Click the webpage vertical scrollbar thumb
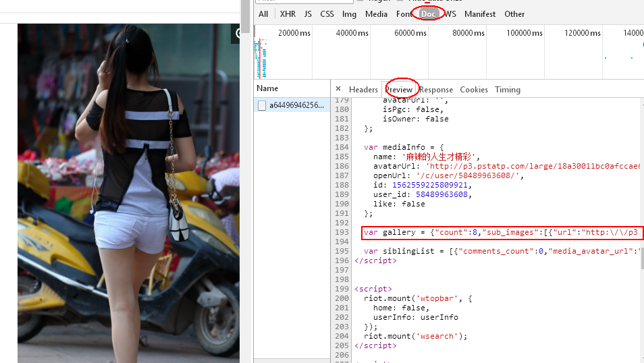Viewport: 644px width, 363px height. pyautogui.click(x=246, y=16)
